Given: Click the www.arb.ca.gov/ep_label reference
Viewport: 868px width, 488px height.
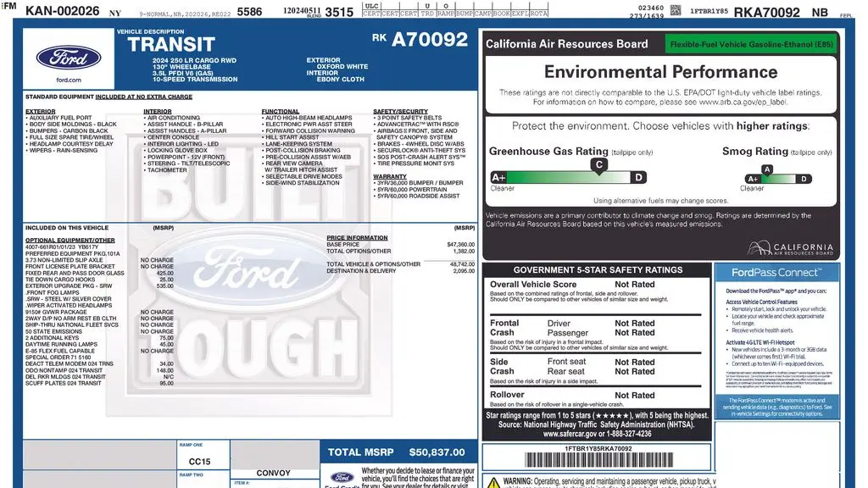Looking at the screenshot, I should pyautogui.click(x=743, y=103).
